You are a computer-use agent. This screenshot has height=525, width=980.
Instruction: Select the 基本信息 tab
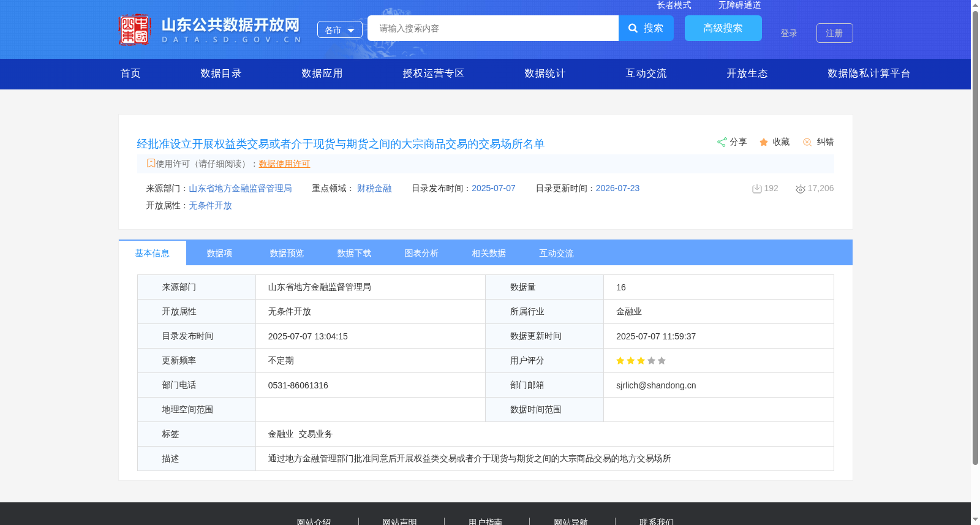click(x=153, y=253)
